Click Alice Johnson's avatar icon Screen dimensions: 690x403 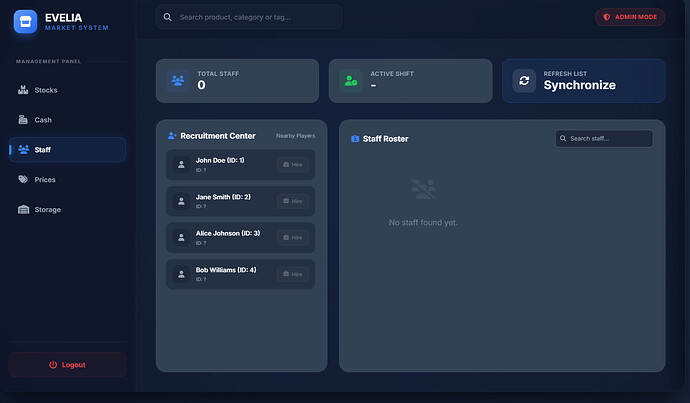tap(181, 238)
